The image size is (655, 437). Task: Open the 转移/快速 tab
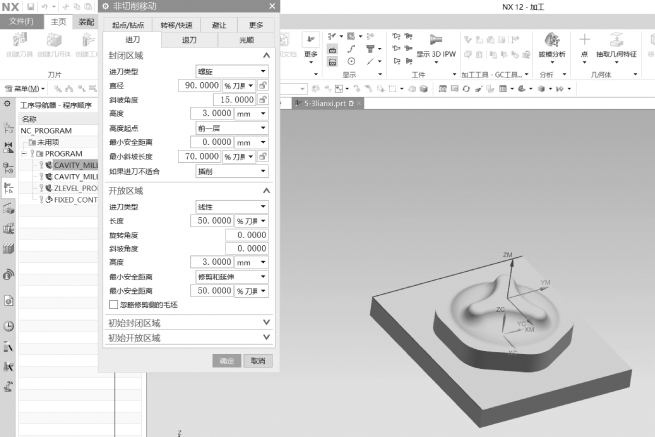(176, 24)
